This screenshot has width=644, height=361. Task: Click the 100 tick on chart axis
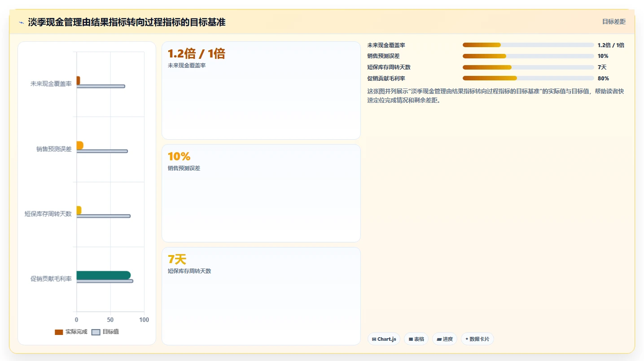coord(144,320)
